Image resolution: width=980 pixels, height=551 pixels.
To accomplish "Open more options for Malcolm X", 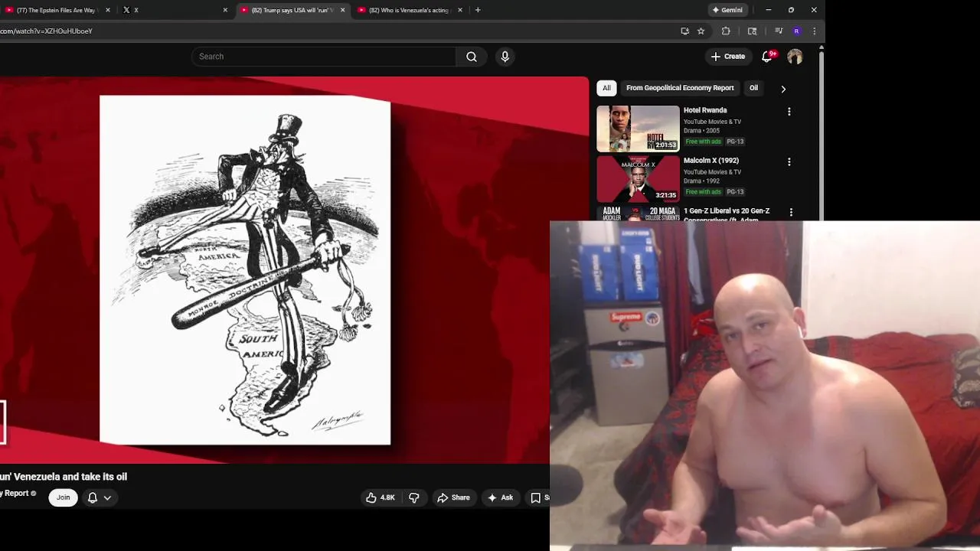I will tap(789, 162).
